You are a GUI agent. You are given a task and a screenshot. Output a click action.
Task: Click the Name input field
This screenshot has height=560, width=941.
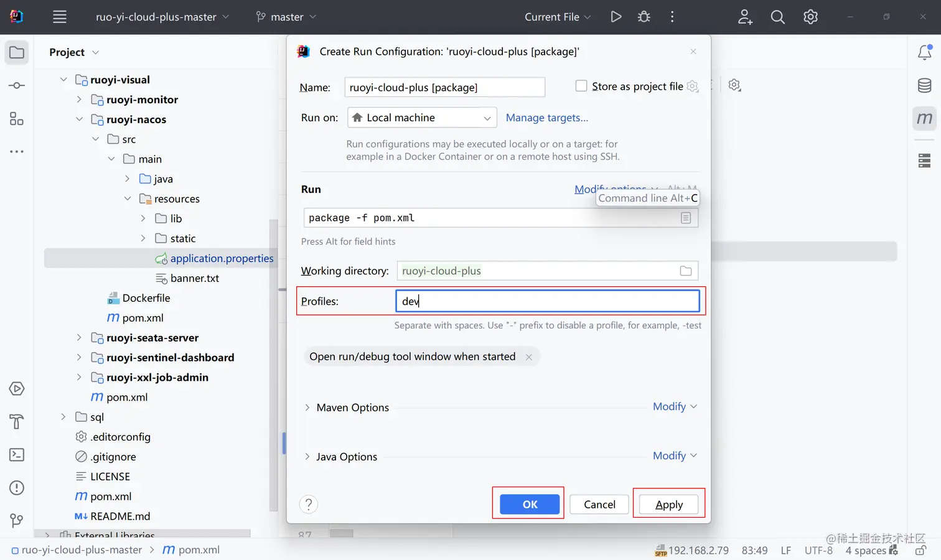tap(444, 87)
